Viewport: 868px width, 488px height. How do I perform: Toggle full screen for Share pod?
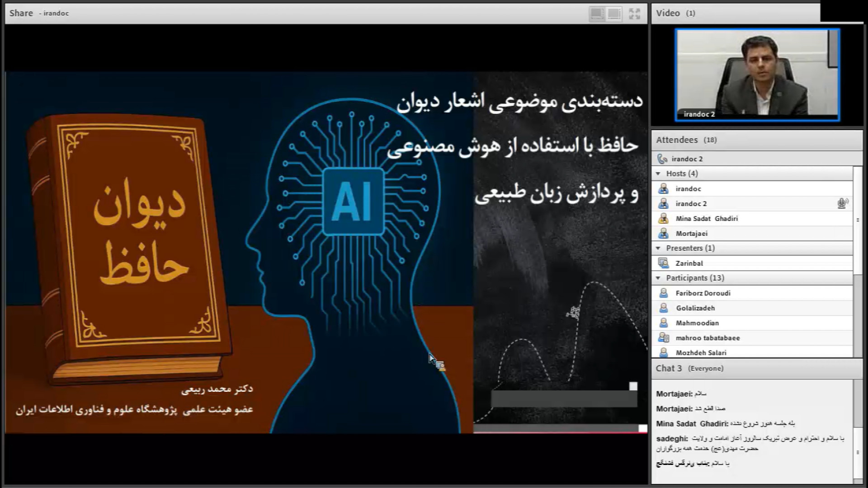pyautogui.click(x=634, y=14)
